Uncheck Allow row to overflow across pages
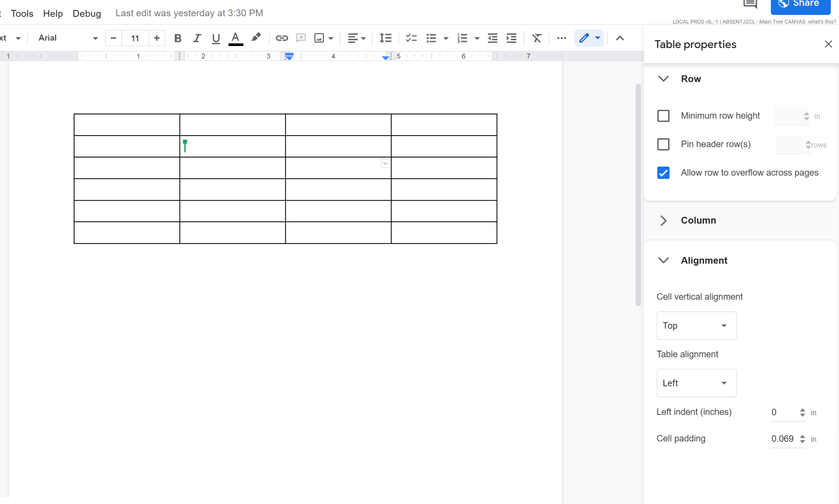The image size is (839, 504). coord(663,173)
